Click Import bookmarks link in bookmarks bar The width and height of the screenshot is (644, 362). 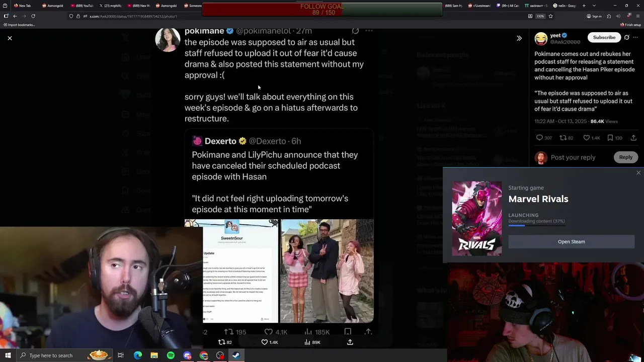click(x=19, y=25)
